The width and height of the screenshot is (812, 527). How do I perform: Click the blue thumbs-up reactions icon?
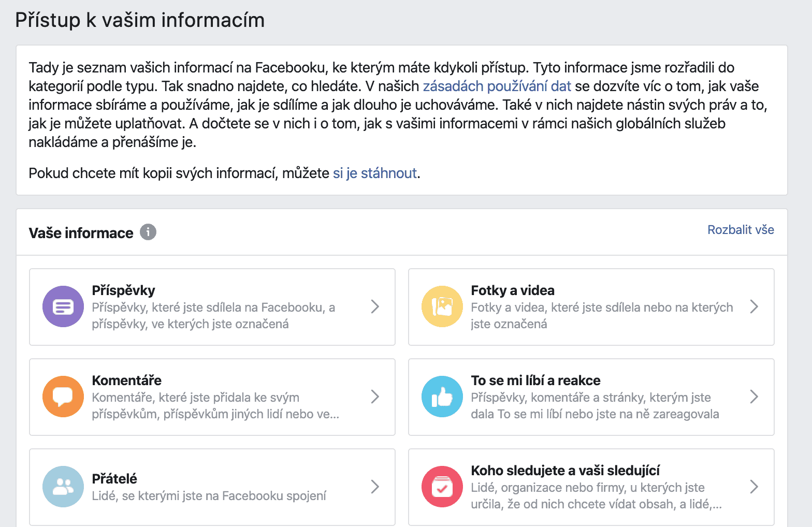442,397
